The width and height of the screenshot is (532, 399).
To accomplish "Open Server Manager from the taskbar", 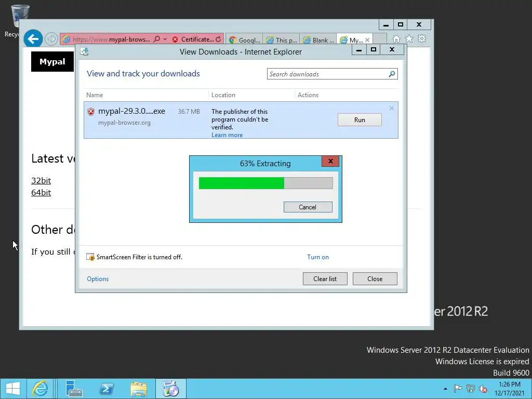I will (x=74, y=389).
